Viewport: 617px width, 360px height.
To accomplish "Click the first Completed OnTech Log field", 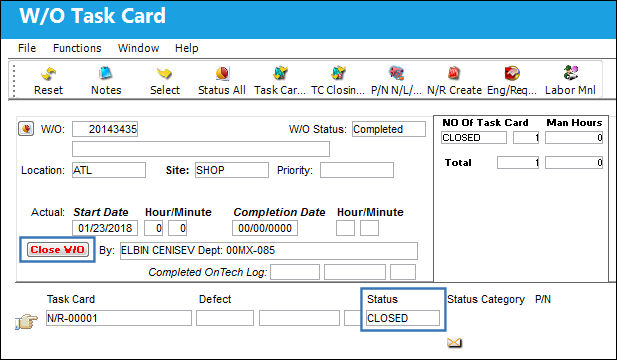I will pos(295,272).
